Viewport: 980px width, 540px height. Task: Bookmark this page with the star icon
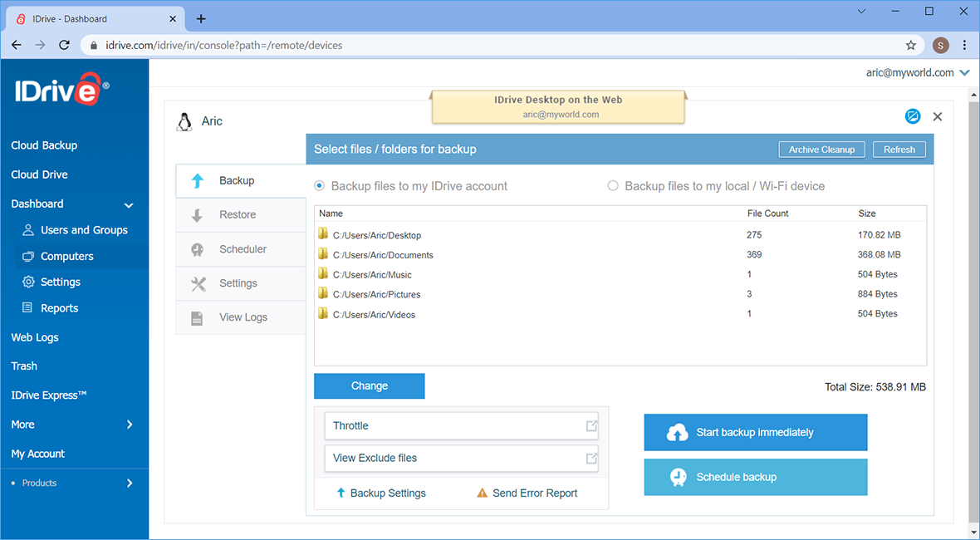(x=910, y=45)
